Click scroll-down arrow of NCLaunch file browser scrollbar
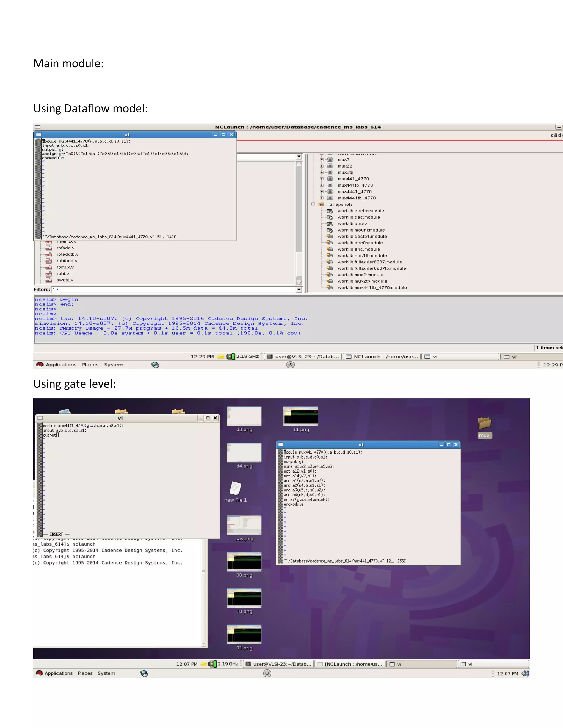Image resolution: width=563 pixels, height=728 pixels. pos(299,282)
